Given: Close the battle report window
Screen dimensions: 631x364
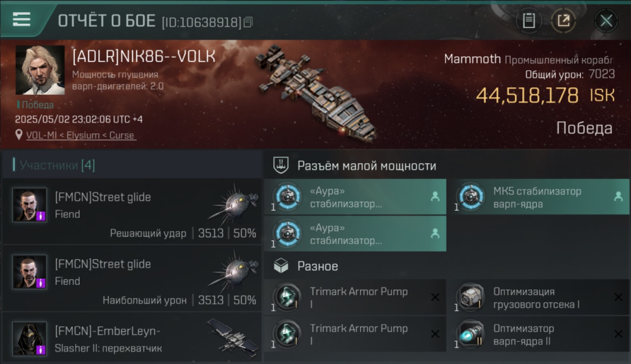Looking at the screenshot, I should [x=606, y=21].
